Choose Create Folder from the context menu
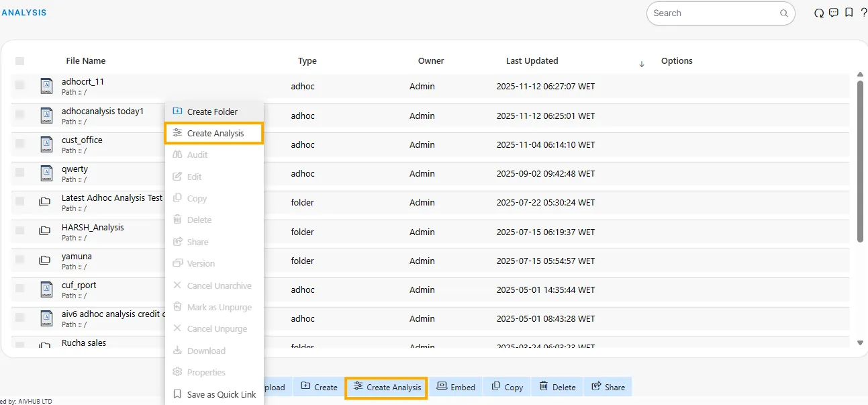The image size is (868, 405). coord(212,111)
